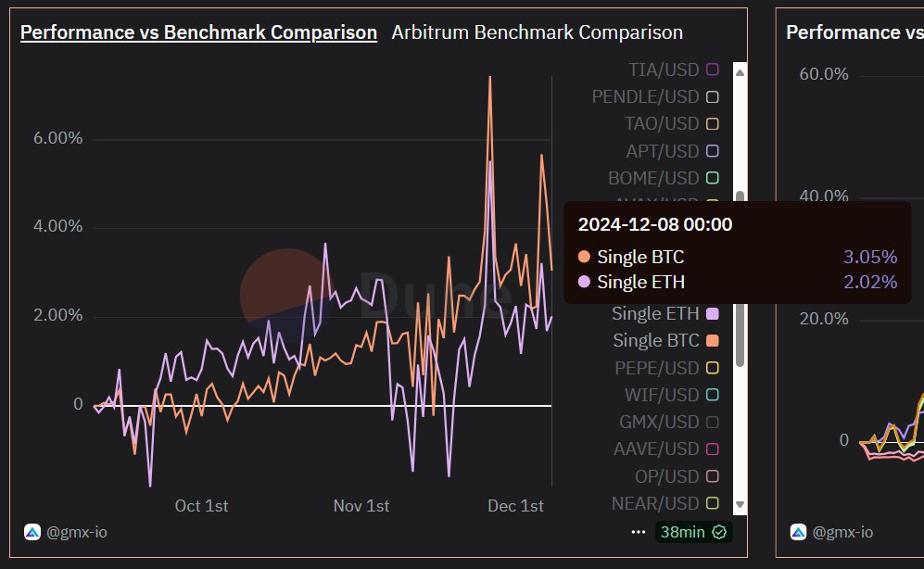Toggle the PEPE/USD legend series
This screenshot has width=924, height=569.
click(x=666, y=368)
